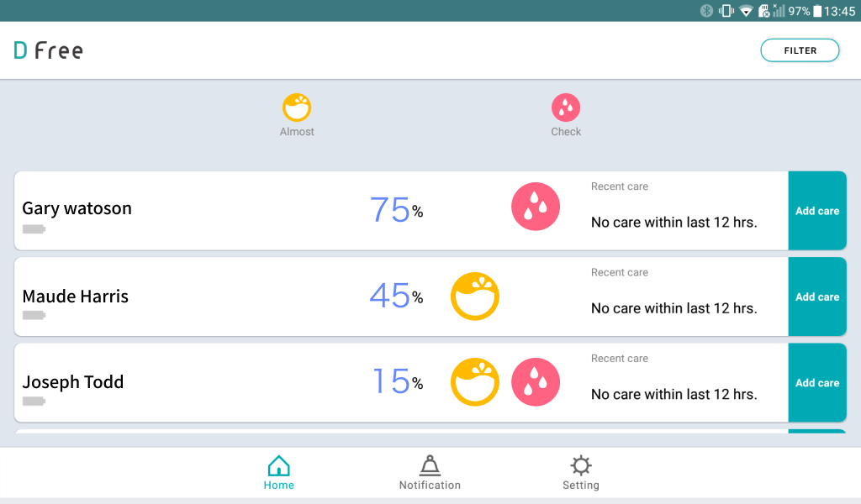Click the Almost label under the yellow icon
The image size is (861, 504).
[x=297, y=132]
